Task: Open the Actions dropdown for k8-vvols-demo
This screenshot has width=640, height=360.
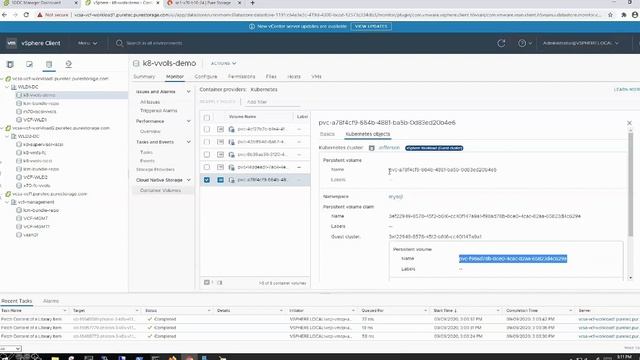Action: tap(223, 63)
